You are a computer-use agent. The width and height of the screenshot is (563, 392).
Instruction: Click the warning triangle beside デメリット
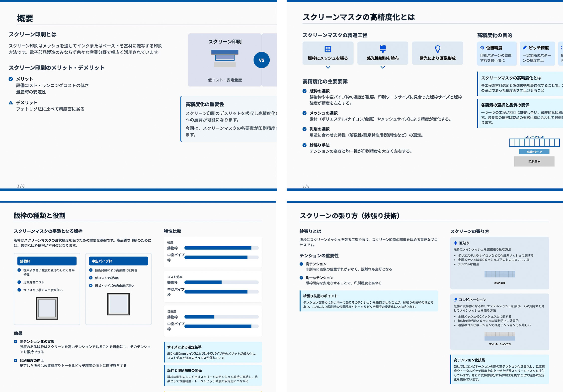pyautogui.click(x=11, y=102)
